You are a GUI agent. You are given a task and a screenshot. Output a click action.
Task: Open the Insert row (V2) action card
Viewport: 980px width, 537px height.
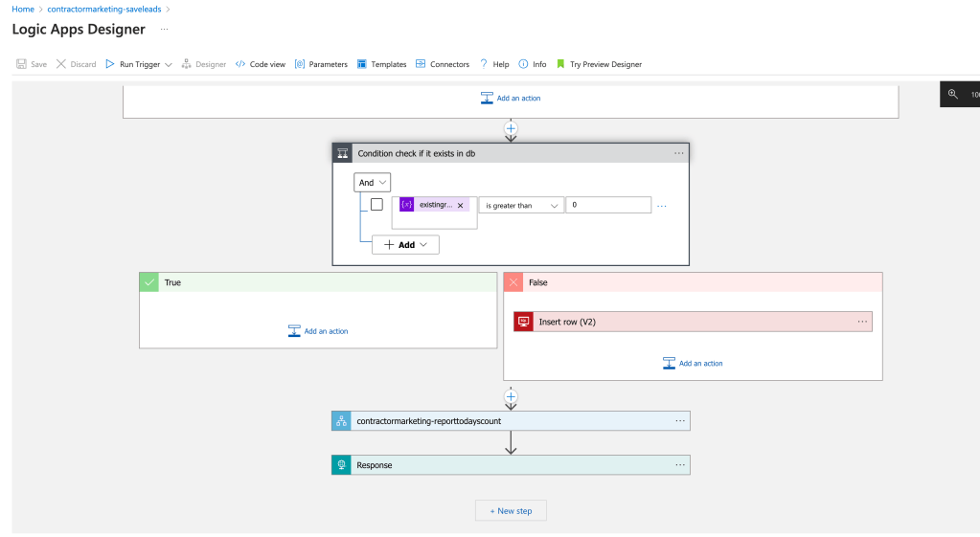tap(693, 322)
